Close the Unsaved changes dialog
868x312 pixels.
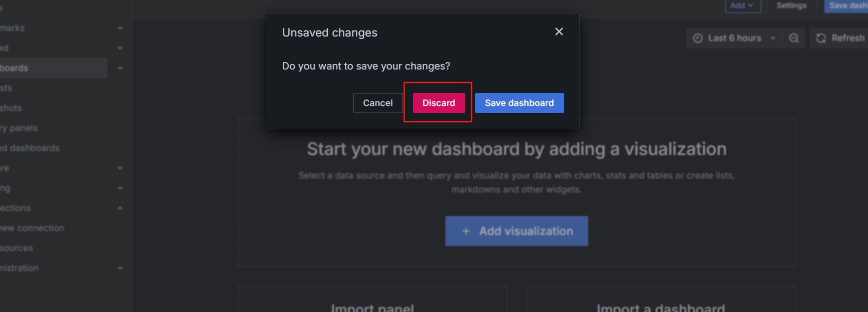click(559, 31)
